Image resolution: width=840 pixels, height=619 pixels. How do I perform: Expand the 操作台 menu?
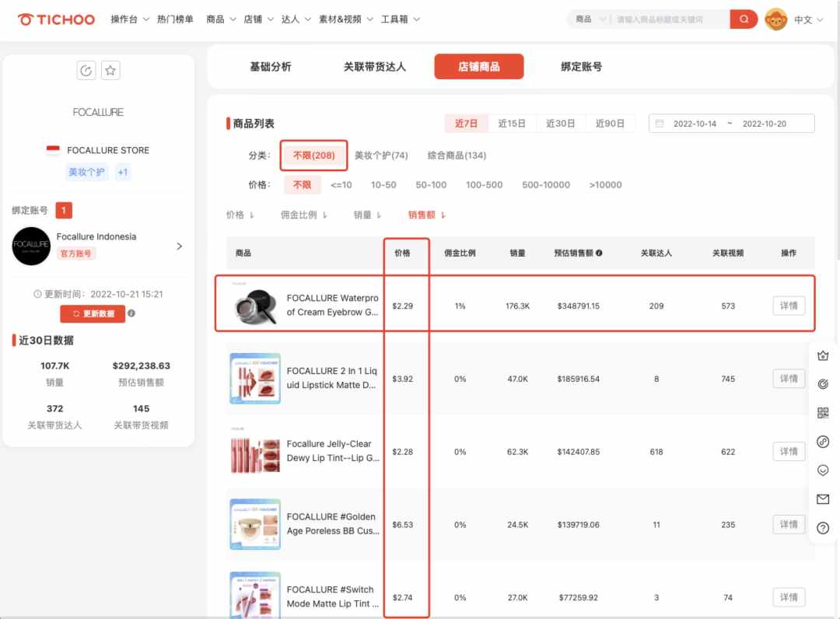[130, 19]
